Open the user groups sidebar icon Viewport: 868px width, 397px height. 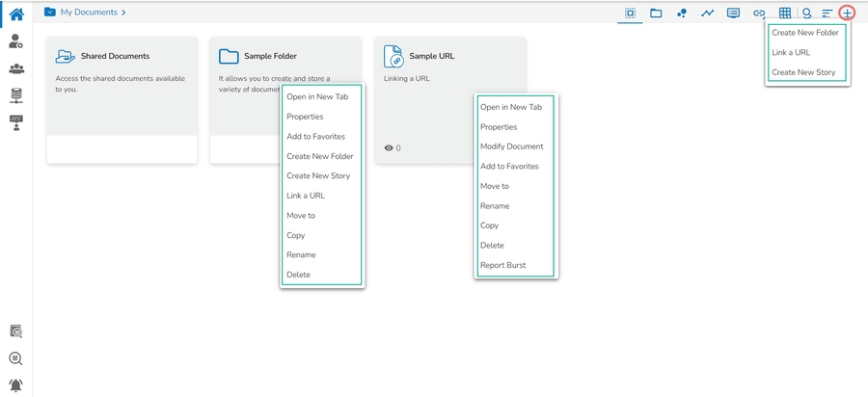pos(15,68)
